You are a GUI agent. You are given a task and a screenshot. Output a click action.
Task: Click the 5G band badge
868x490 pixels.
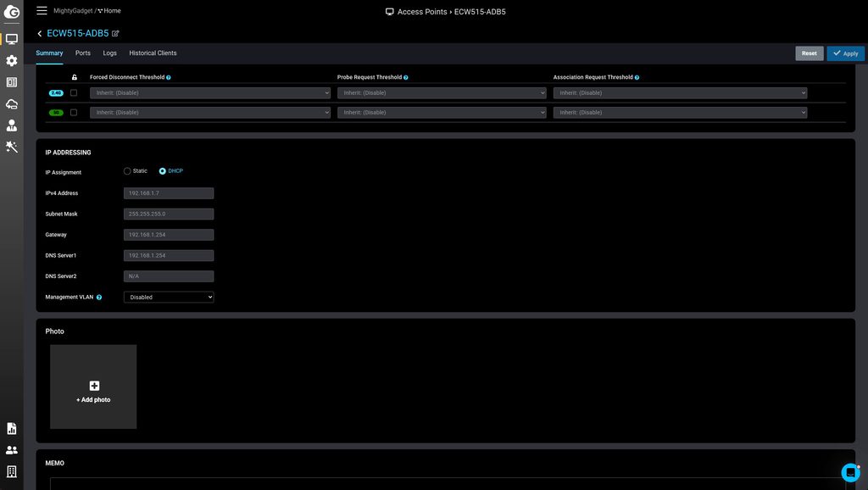56,113
